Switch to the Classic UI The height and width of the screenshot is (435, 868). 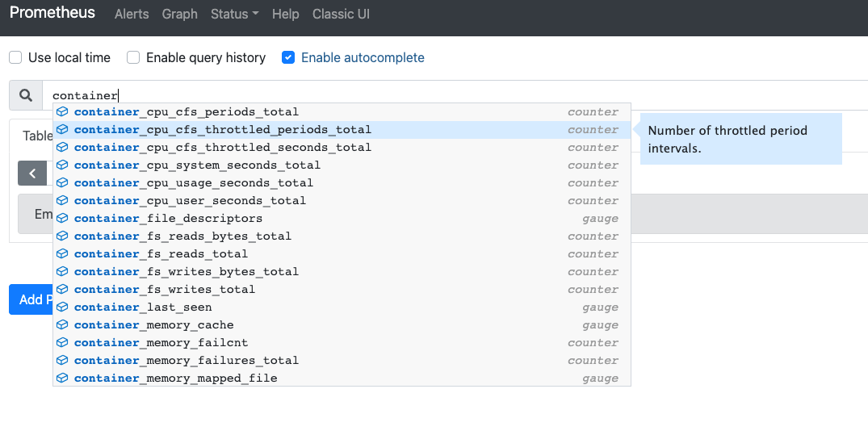click(341, 15)
